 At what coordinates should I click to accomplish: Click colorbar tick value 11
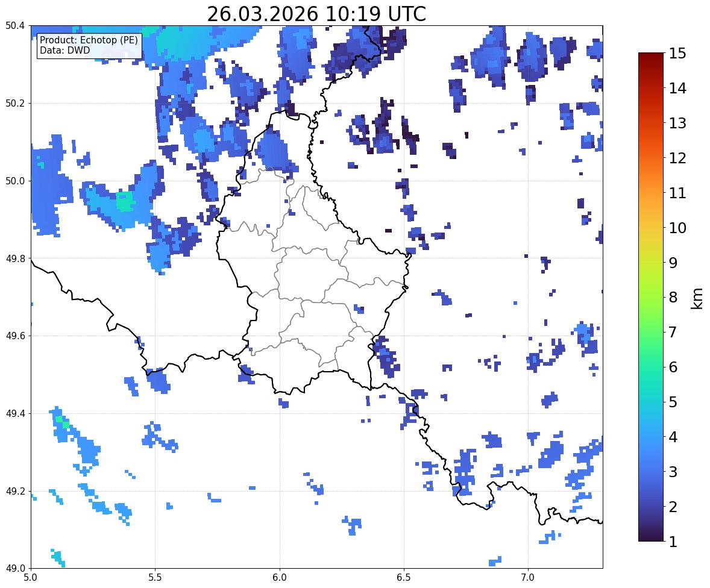(677, 193)
